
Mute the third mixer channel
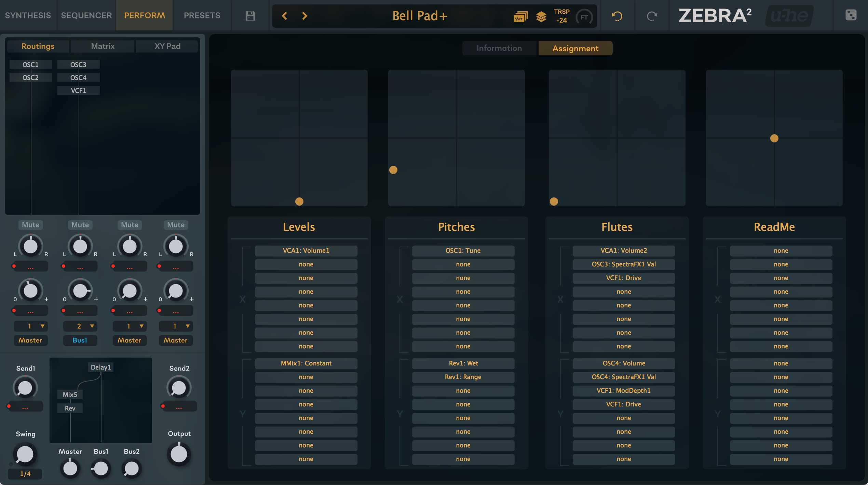point(130,225)
